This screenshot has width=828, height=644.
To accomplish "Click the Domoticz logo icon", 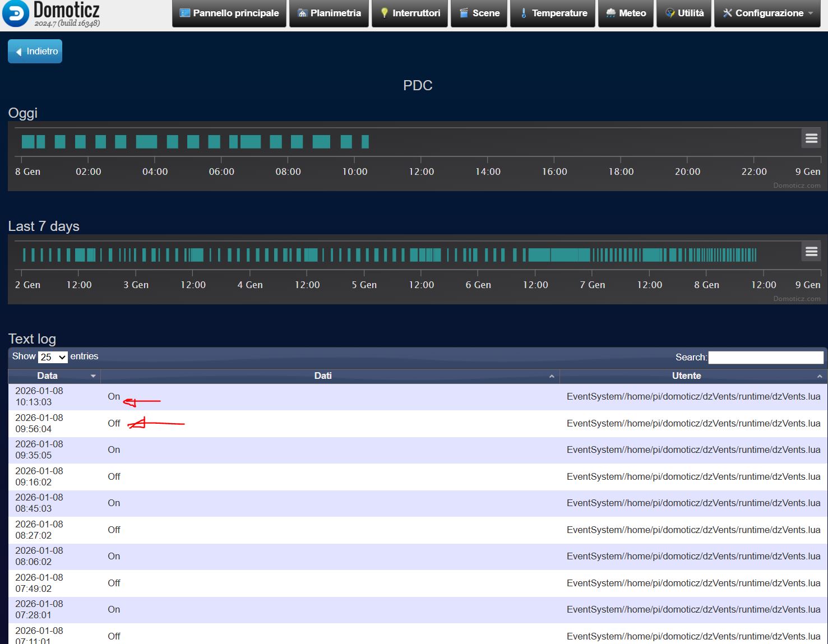I will (15, 14).
